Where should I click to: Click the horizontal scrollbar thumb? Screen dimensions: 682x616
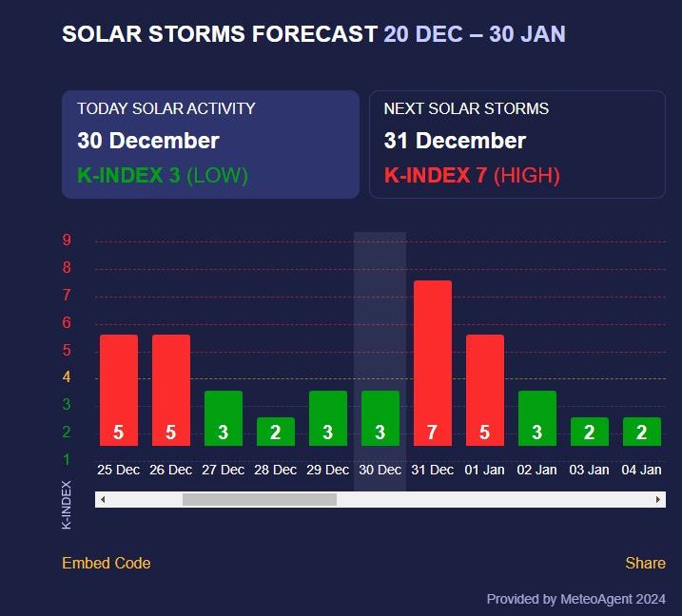click(259, 499)
